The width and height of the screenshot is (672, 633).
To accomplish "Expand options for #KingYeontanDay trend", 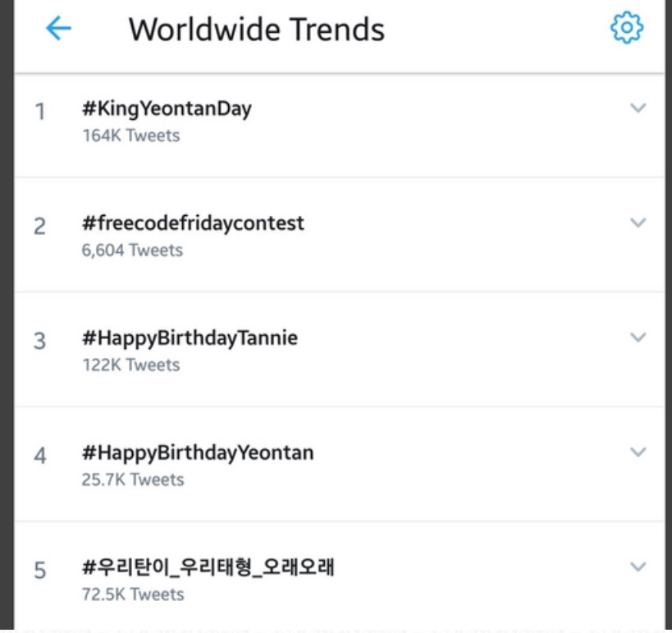I will [x=638, y=108].
